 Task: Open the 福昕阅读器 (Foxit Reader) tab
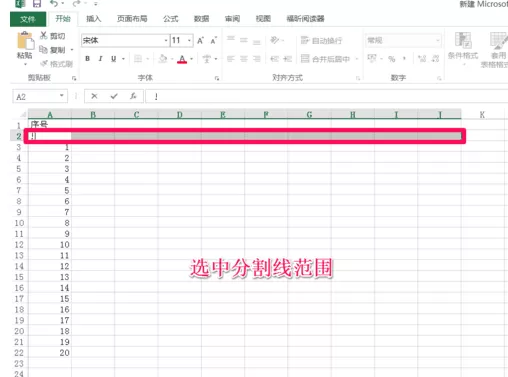(305, 19)
